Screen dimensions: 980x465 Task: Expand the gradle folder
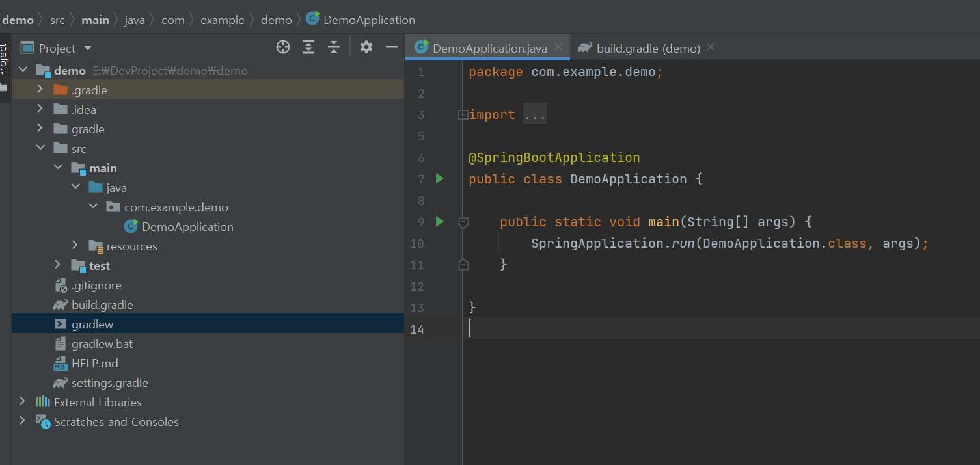point(40,129)
